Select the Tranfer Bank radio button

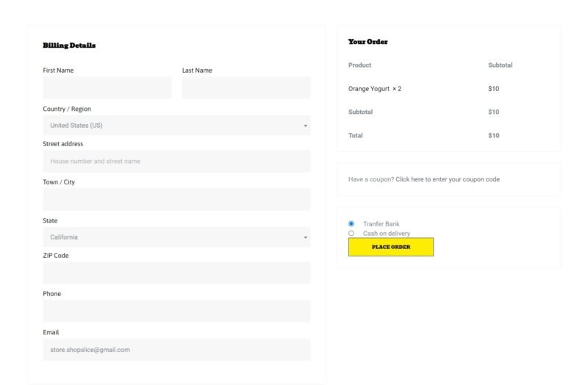tap(351, 223)
